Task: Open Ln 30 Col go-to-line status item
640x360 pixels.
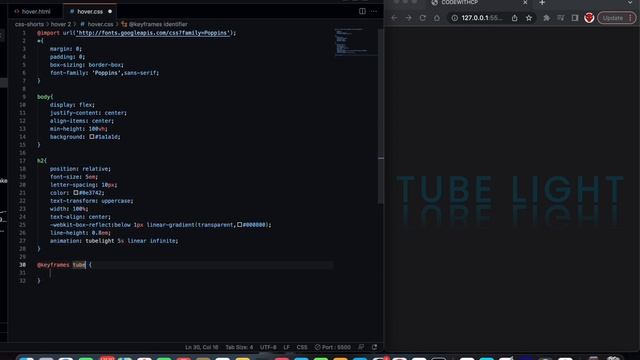Action: click(201, 347)
